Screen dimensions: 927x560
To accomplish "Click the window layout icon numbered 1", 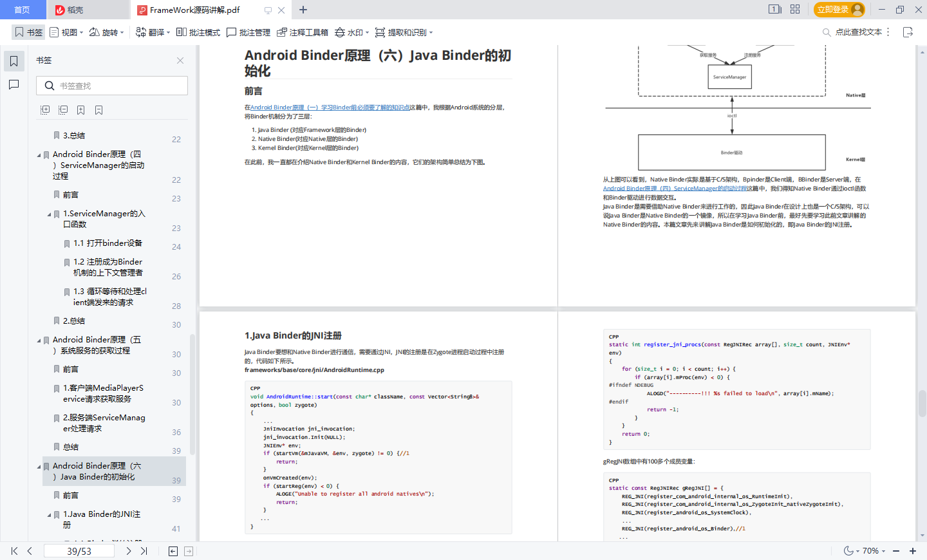I will coord(775,10).
